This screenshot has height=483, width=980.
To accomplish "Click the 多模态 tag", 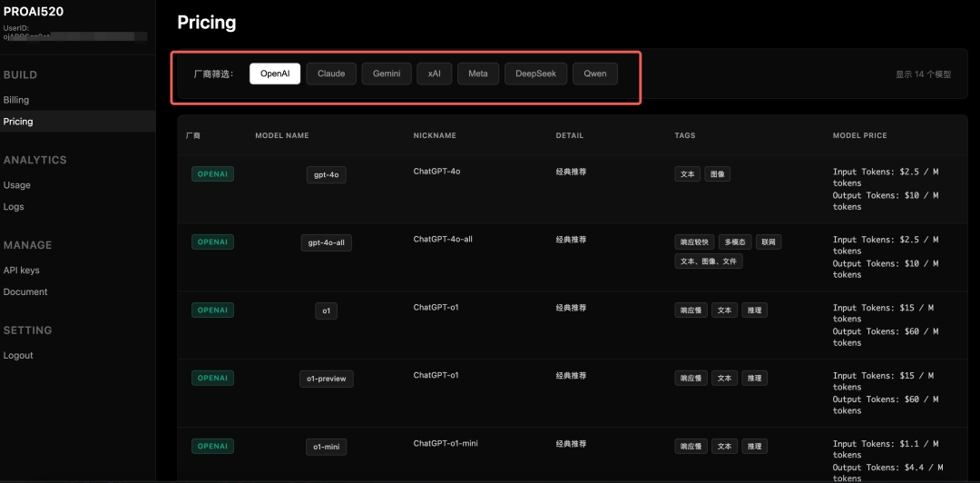I will 735,242.
